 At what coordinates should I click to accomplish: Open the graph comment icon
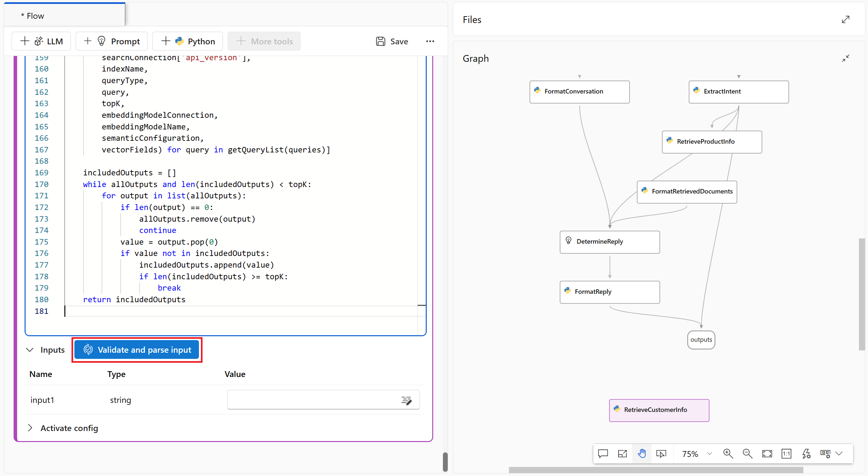click(x=602, y=454)
